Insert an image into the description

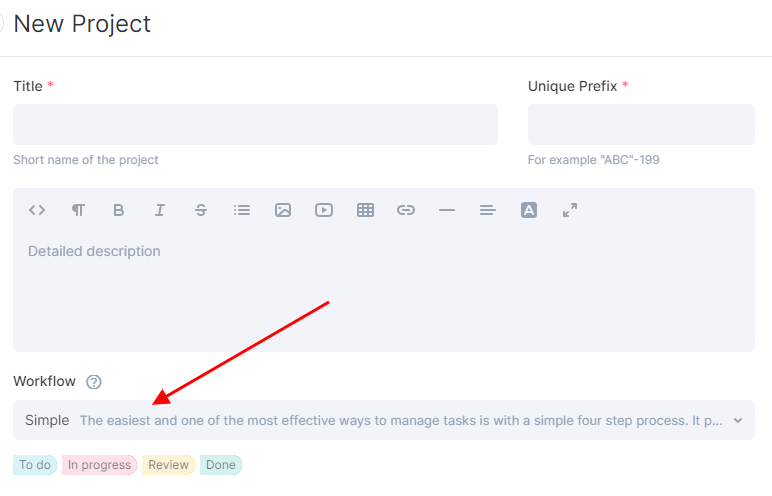(283, 210)
